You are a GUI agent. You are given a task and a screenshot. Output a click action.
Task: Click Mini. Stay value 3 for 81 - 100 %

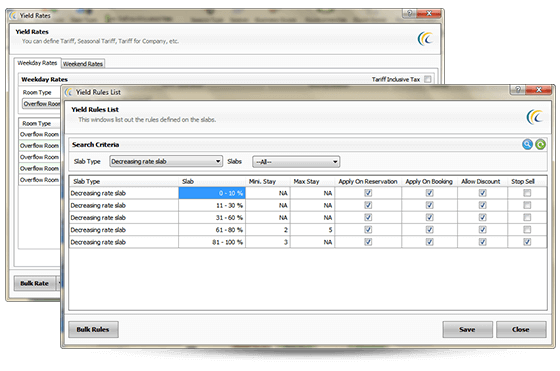[268, 242]
